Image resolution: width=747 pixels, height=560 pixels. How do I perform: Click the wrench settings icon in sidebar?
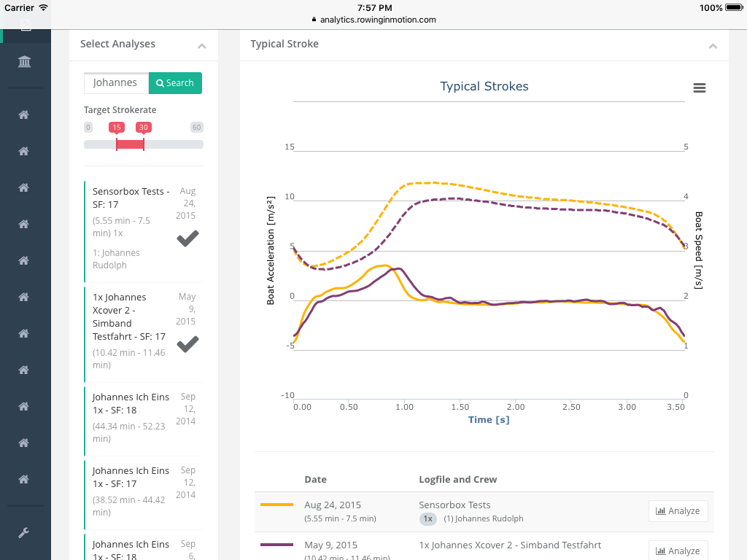(23, 534)
